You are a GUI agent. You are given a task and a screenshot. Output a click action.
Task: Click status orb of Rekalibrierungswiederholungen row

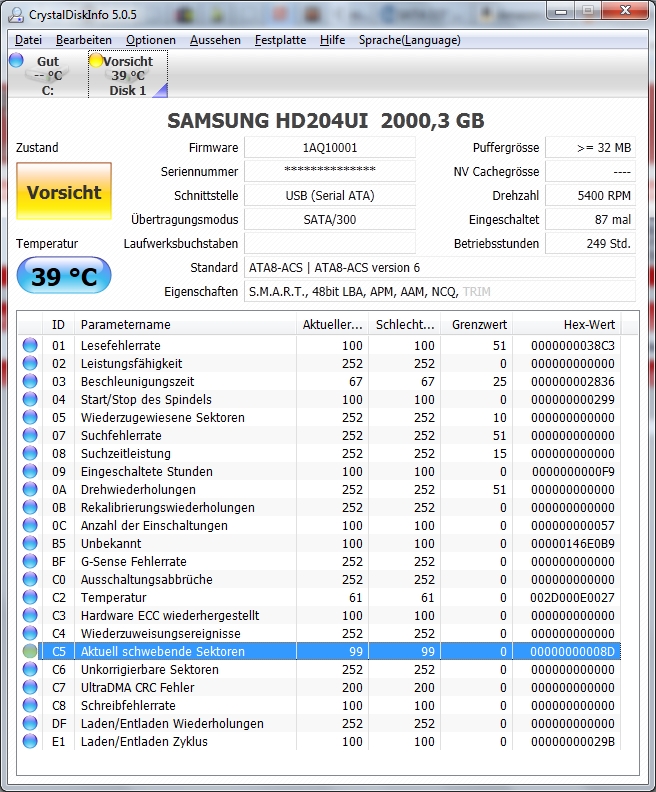click(30, 507)
